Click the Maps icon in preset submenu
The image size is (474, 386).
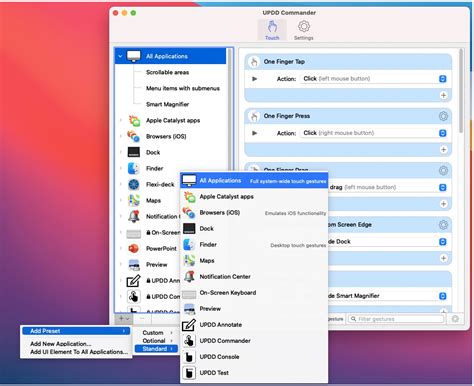(189, 260)
